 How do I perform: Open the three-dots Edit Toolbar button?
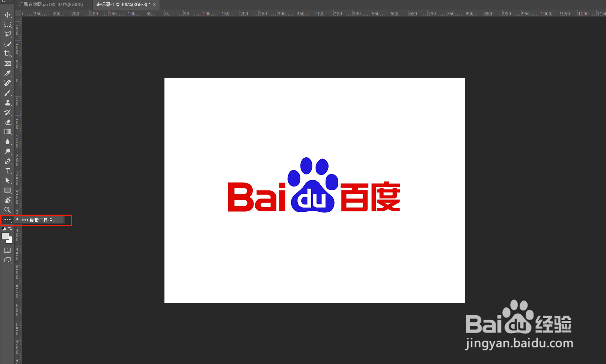(x=7, y=220)
